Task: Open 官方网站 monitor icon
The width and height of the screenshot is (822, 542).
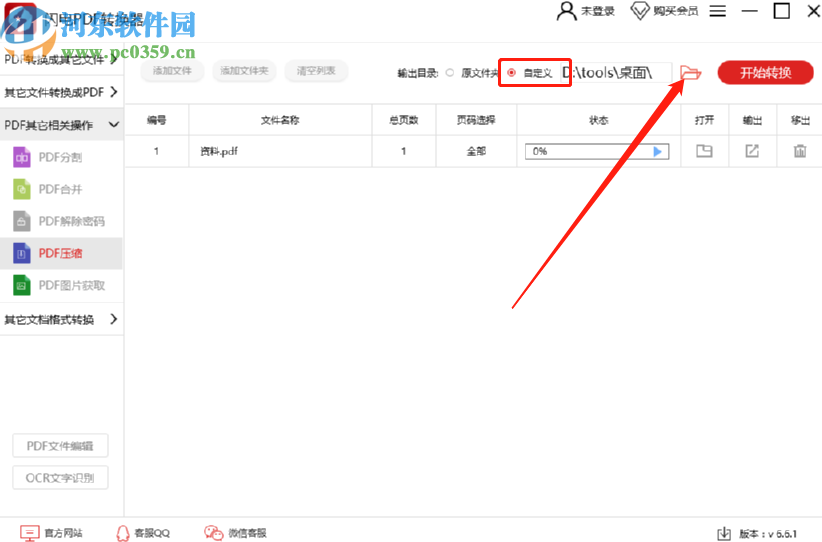Action: pos(29,533)
